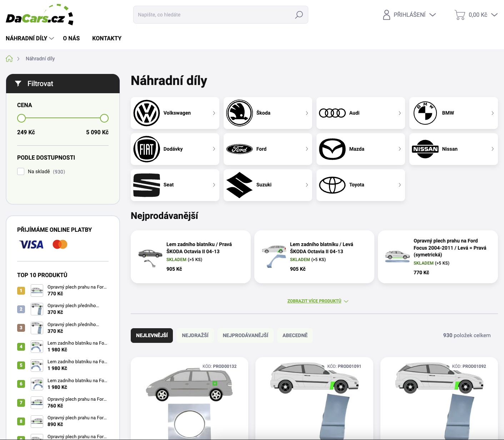Sort by Abecedně tab
Viewport: 504px width, 440px height.
pos(295,335)
